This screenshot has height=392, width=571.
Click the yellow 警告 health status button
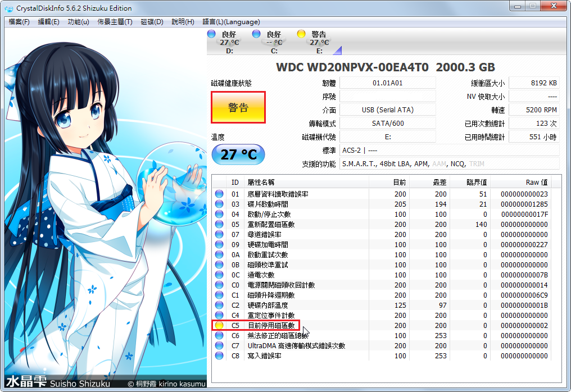[238, 108]
